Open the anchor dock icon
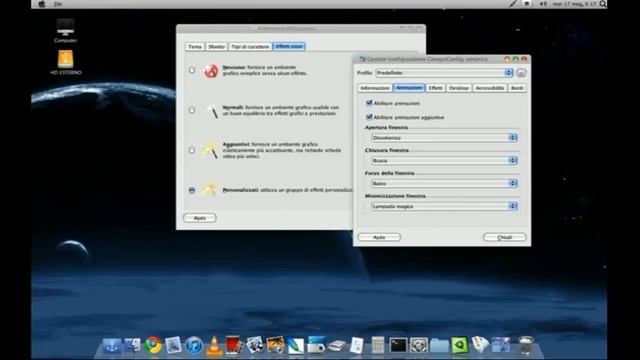Screen dimensions: 640x360 112,346
